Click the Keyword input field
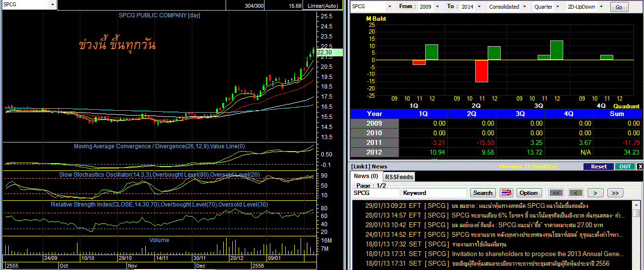The width and height of the screenshot is (644, 270). [x=434, y=193]
